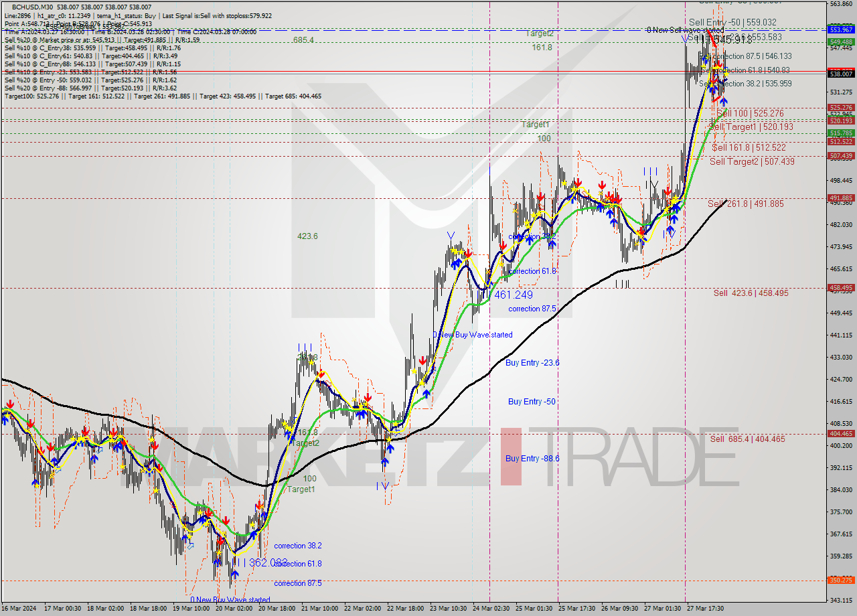Click the '22 Mar 18:00' time axis label
The image size is (857, 616).
coord(405,609)
